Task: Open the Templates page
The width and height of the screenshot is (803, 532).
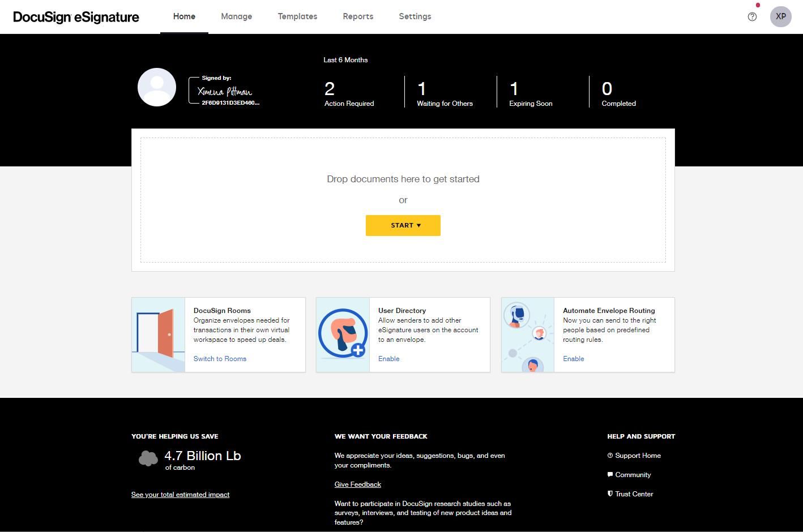Action: point(297,16)
